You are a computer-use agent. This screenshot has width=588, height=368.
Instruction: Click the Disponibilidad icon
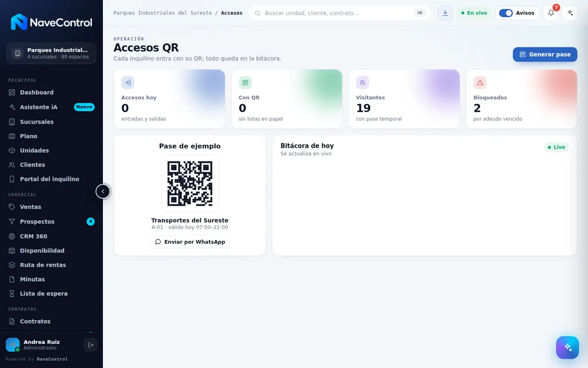(12, 251)
